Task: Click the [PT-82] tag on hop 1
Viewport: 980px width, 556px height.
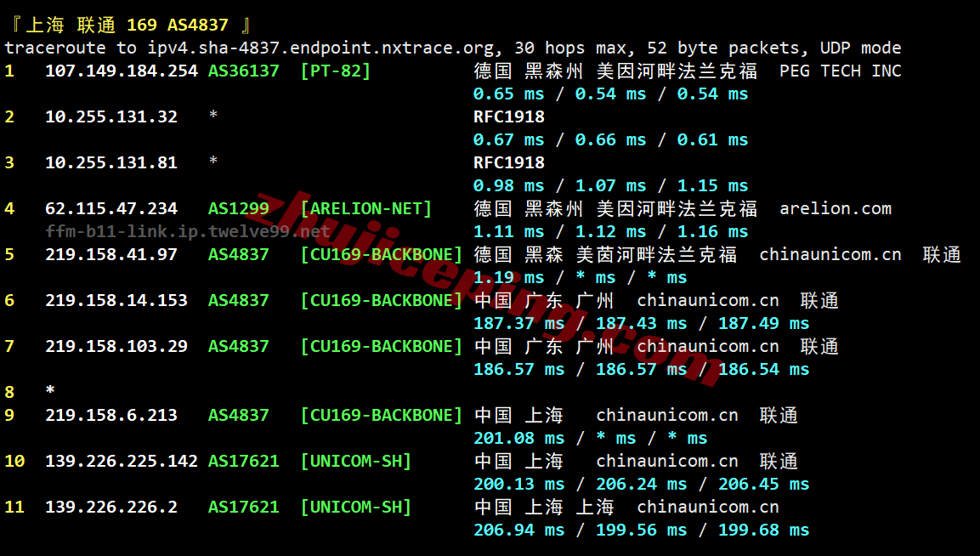Action: click(x=337, y=71)
